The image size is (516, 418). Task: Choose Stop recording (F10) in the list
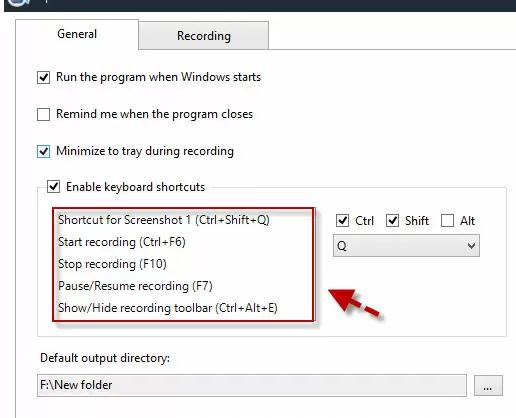click(x=112, y=264)
